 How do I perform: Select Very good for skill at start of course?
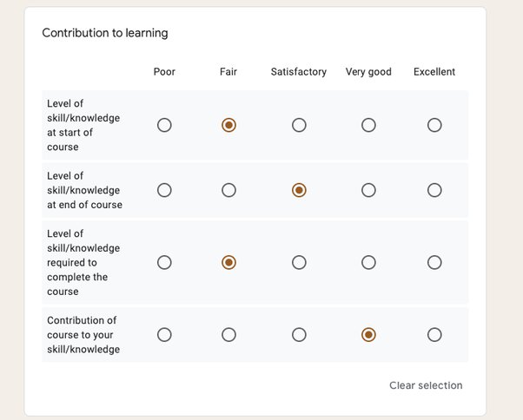point(368,125)
